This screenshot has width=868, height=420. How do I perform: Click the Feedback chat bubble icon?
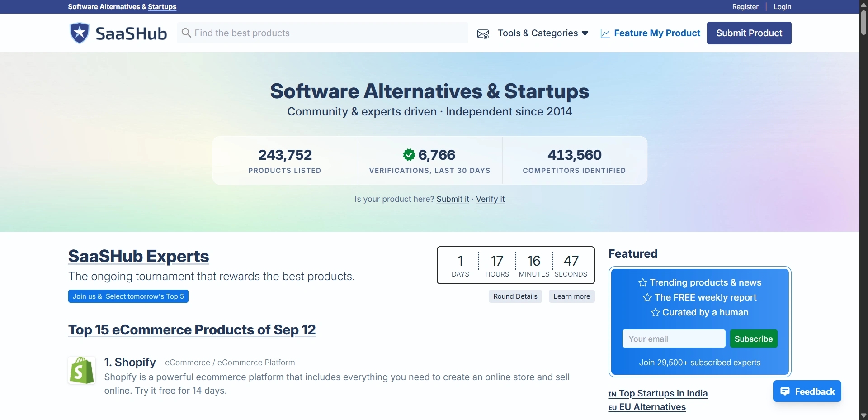785,391
